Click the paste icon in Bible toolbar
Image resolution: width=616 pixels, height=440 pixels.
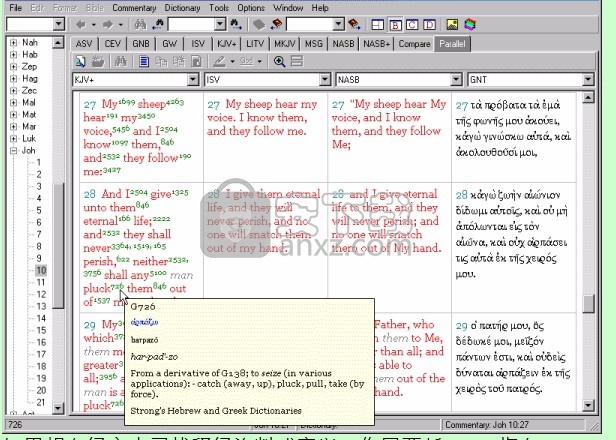click(x=179, y=61)
